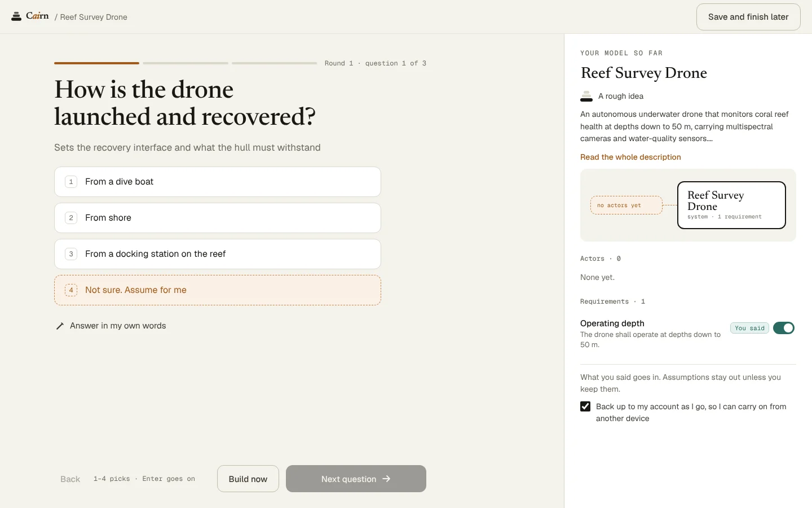Click the Operating depth requirement title
812x508 pixels.
[x=612, y=323]
